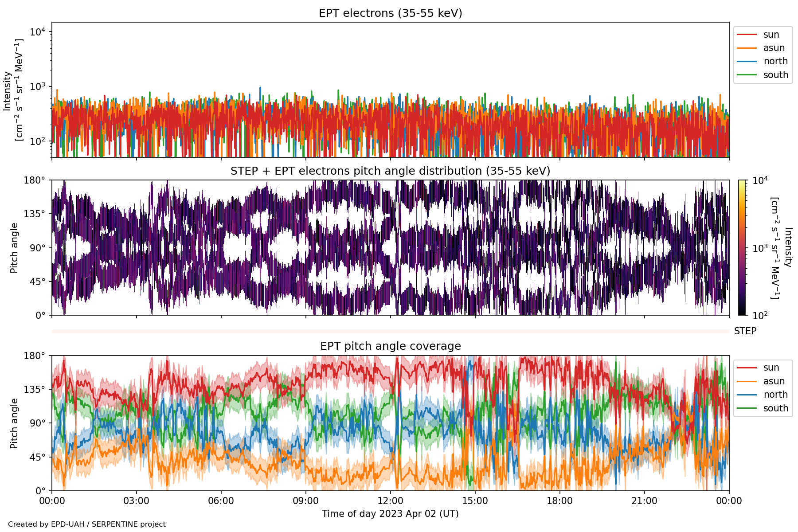Click the 18:00 time tick label
The width and height of the screenshot is (798, 532).
tap(560, 501)
